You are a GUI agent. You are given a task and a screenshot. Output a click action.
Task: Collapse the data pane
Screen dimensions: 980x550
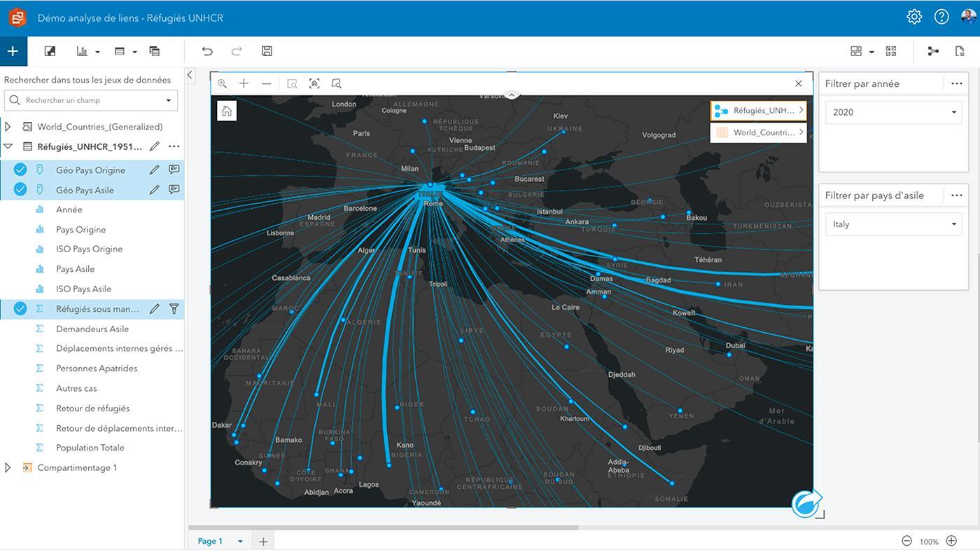pyautogui.click(x=190, y=74)
